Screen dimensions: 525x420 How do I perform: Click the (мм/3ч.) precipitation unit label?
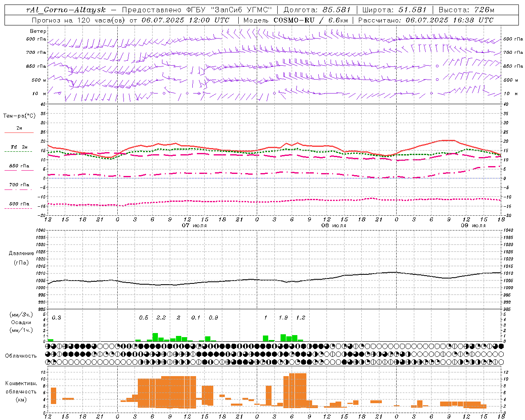pyautogui.click(x=21, y=315)
